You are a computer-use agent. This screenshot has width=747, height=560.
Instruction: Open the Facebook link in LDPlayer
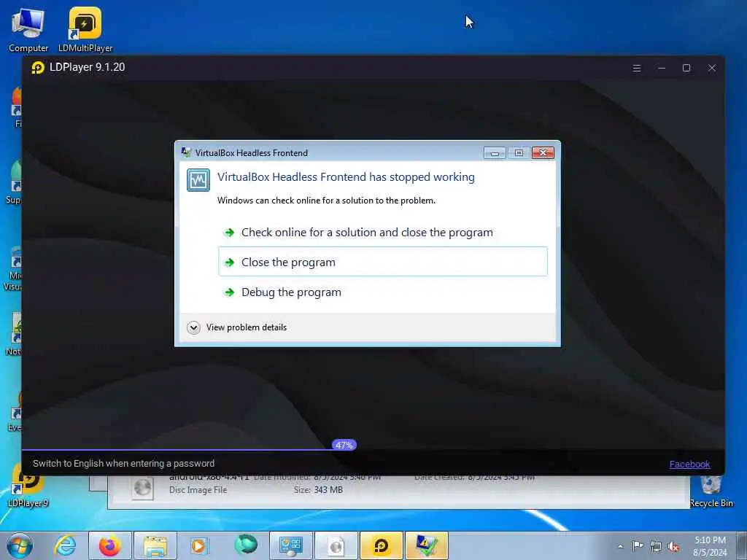click(689, 464)
